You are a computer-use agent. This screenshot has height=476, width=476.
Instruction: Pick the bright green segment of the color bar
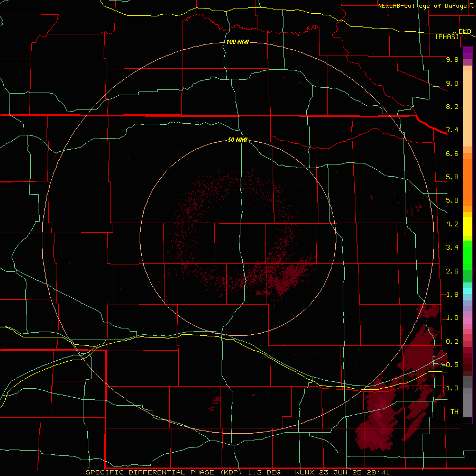click(x=467, y=255)
